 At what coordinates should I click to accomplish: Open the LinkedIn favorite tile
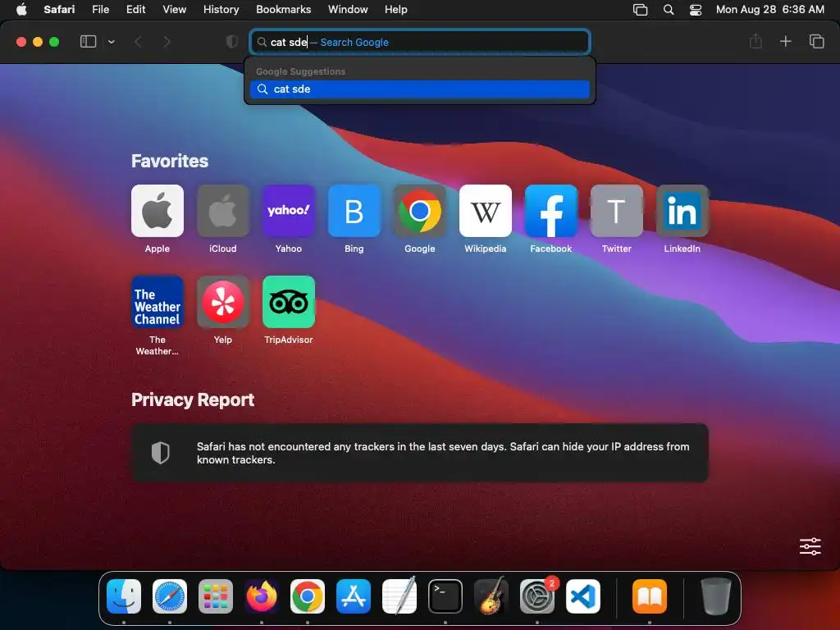point(682,211)
